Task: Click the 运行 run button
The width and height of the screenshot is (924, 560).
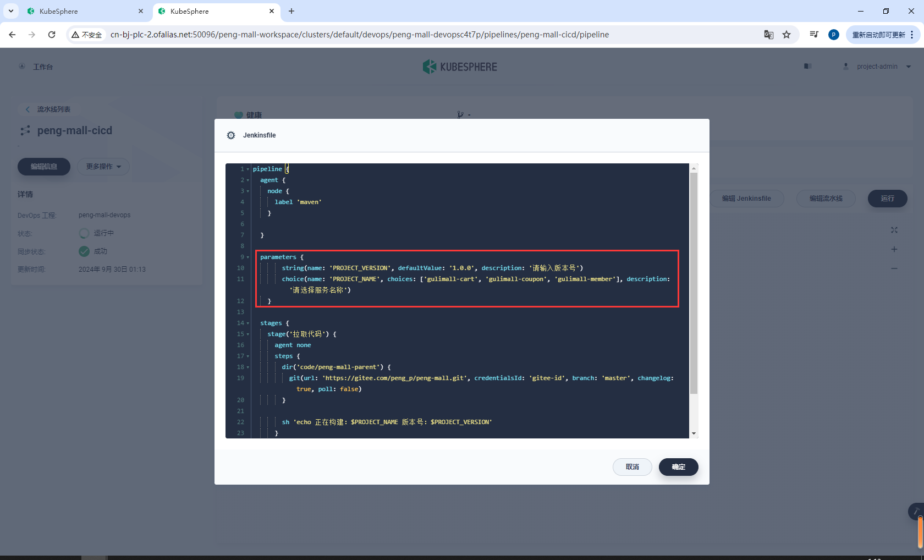Action: (888, 199)
